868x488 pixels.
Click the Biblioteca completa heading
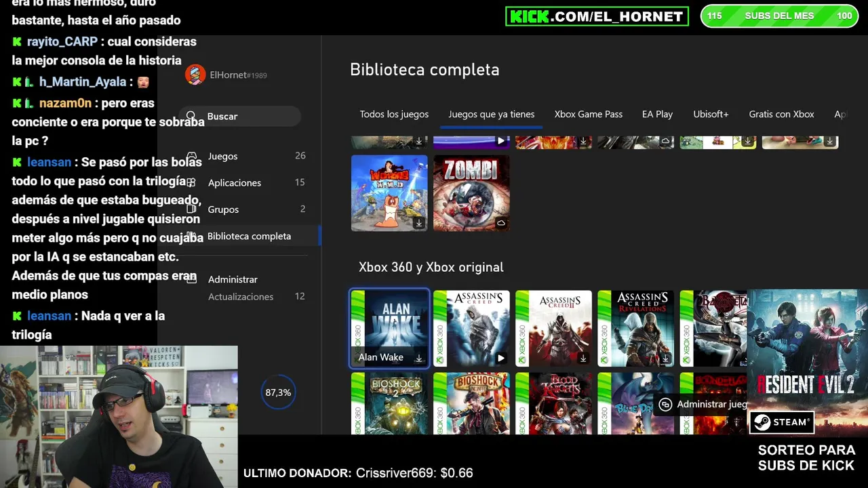(425, 70)
